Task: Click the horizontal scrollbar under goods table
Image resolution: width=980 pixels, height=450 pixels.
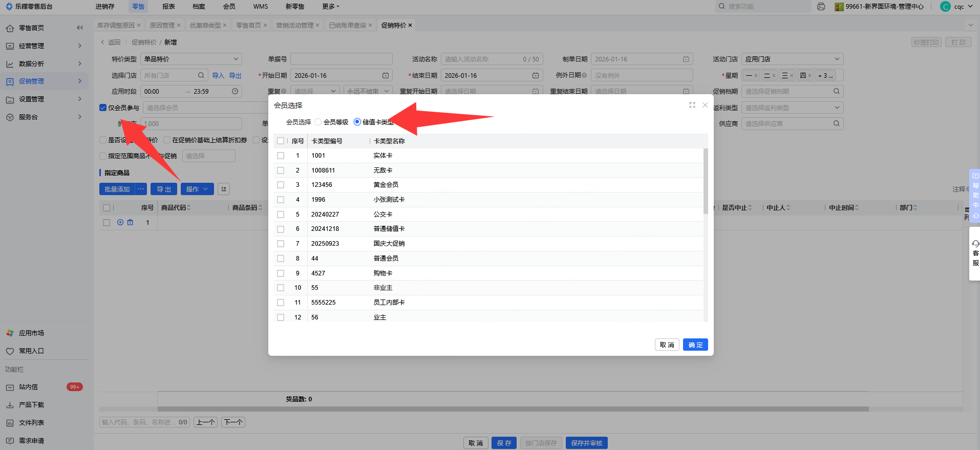Action: pos(513,409)
